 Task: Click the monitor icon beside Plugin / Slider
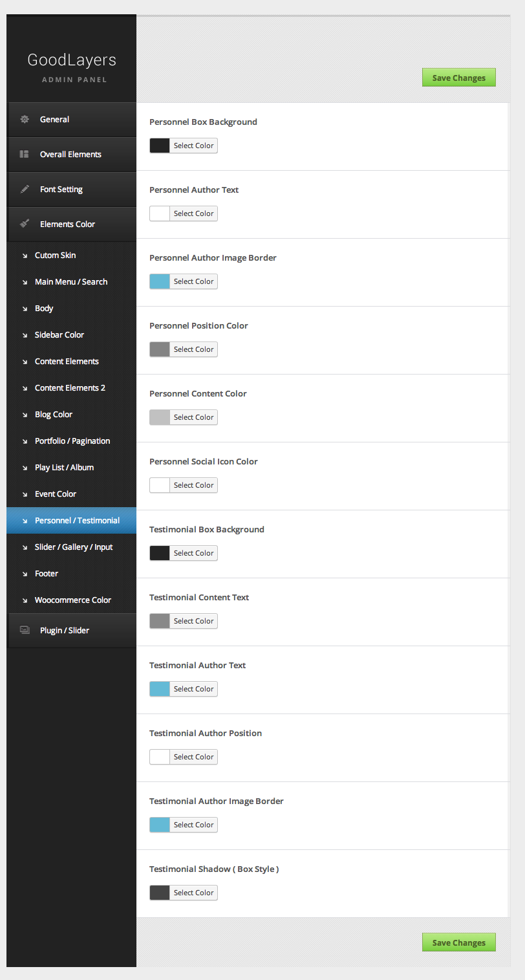pos(25,630)
